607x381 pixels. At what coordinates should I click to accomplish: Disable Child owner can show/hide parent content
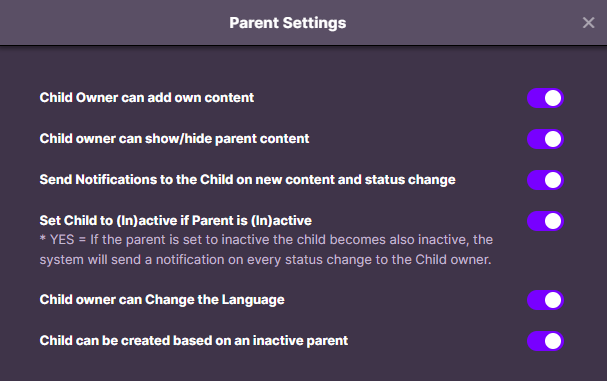pos(545,139)
